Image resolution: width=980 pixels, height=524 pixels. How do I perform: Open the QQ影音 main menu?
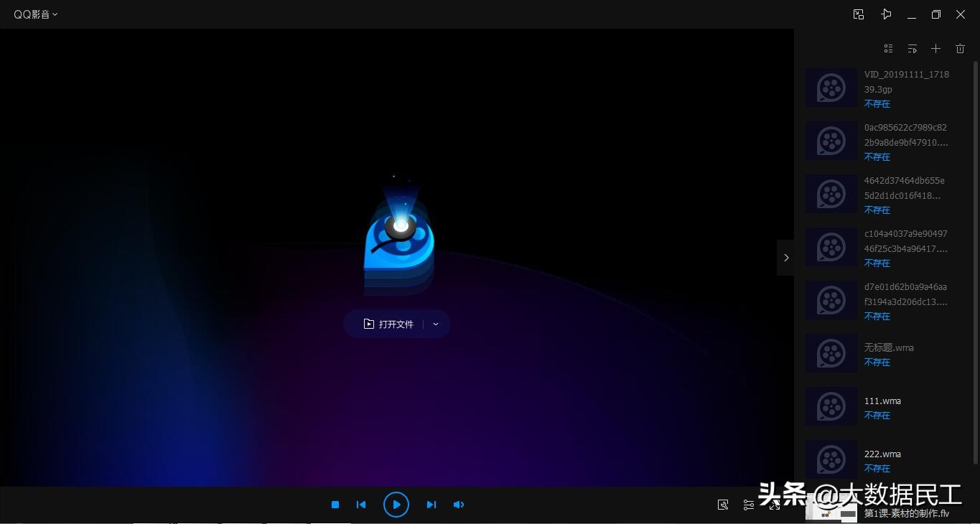click(35, 14)
